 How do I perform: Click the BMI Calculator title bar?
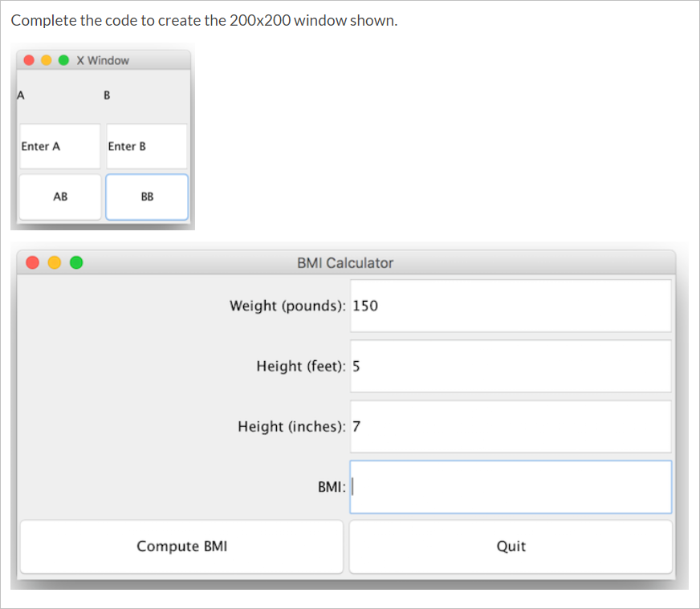click(x=345, y=262)
